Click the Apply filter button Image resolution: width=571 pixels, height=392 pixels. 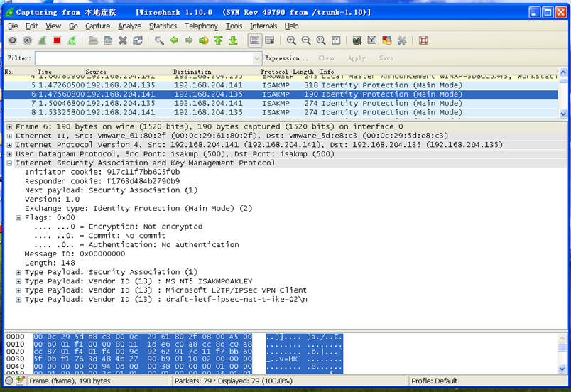coord(357,58)
